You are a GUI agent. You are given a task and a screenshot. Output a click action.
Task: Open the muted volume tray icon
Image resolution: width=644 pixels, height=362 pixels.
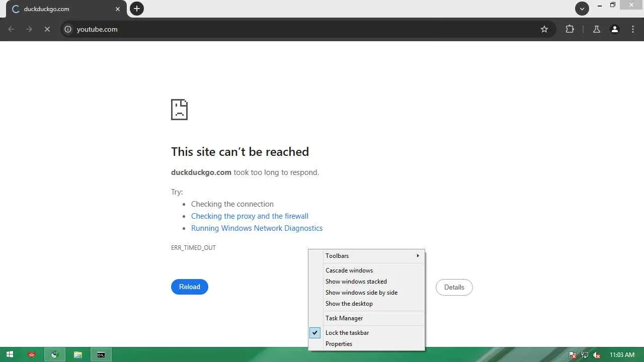pos(597,355)
